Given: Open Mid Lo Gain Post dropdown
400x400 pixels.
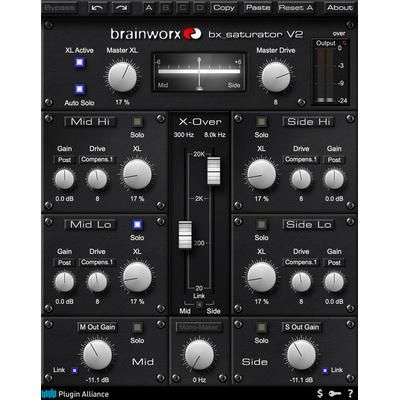Looking at the screenshot, I should point(64,262).
